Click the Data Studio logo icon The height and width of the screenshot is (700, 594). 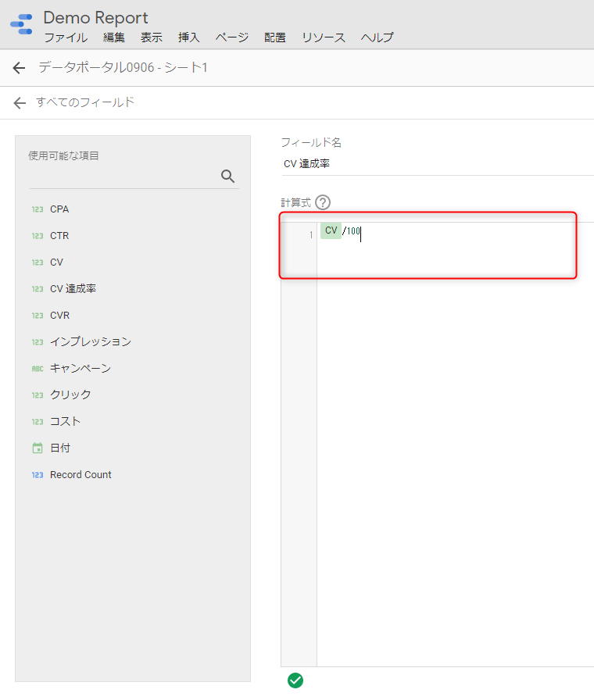21,23
